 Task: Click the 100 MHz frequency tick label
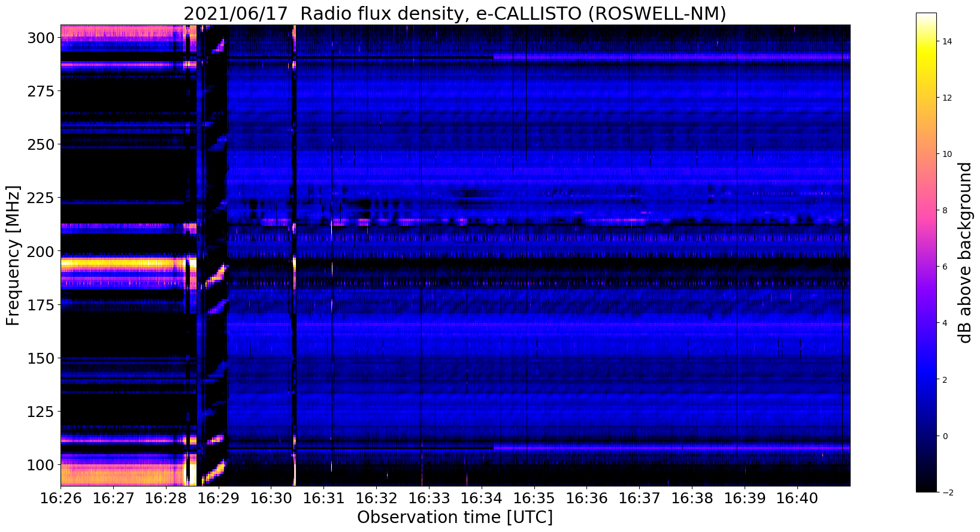40,465
